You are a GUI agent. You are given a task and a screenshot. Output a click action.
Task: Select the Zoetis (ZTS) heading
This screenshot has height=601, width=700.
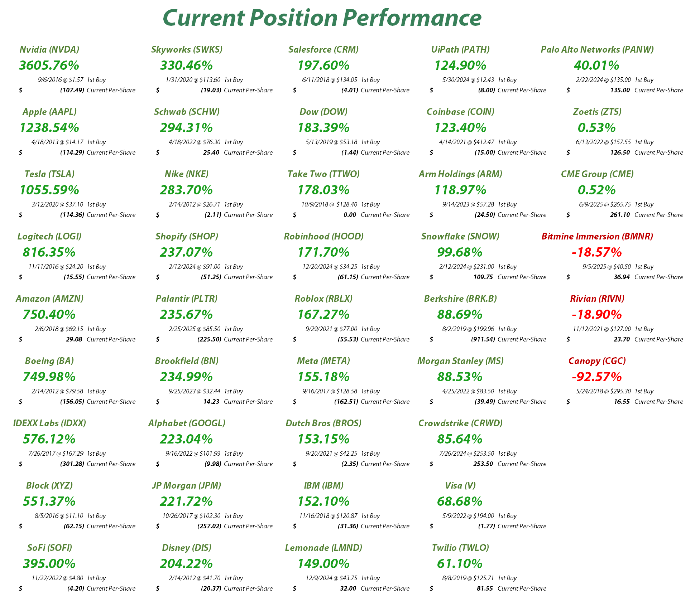tap(597, 112)
